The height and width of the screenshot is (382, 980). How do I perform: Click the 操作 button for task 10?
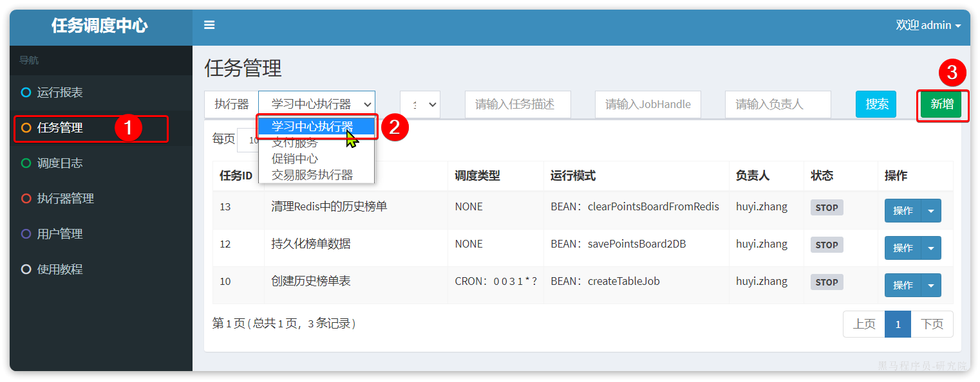903,286
